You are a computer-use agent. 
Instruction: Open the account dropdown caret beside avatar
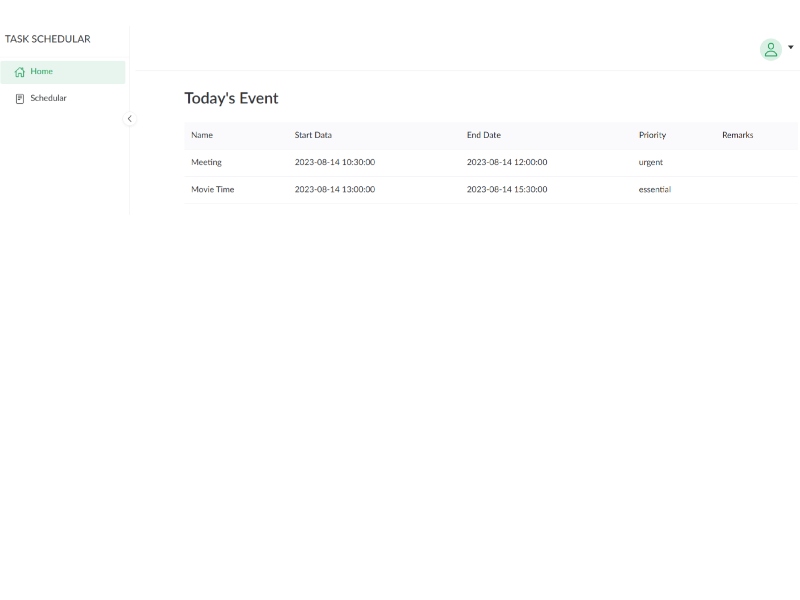791,47
